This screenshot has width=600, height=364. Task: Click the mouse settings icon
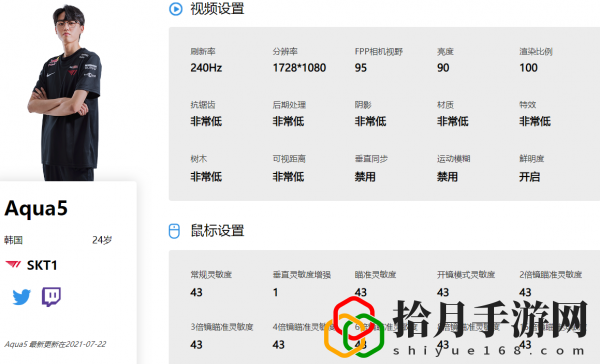click(x=174, y=231)
